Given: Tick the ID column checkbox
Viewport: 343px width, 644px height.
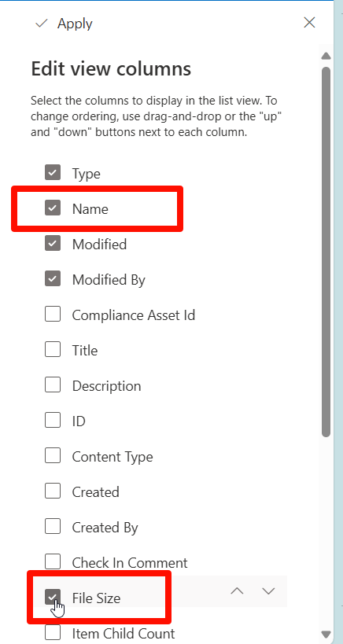Looking at the screenshot, I should point(53,421).
